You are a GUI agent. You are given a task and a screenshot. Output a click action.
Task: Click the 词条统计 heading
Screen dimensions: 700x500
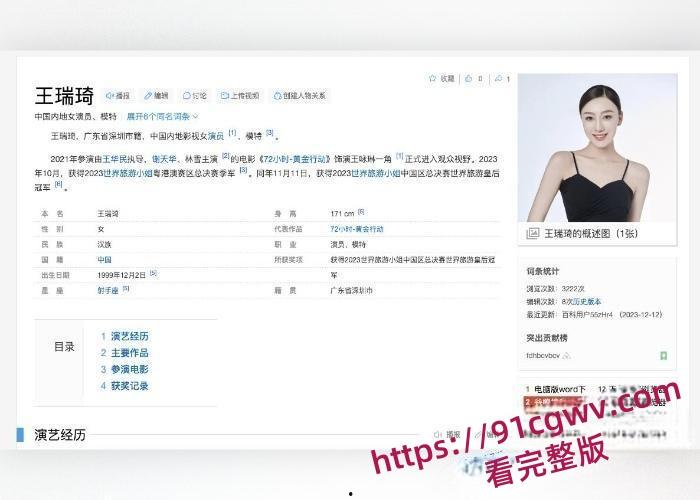coord(542,271)
